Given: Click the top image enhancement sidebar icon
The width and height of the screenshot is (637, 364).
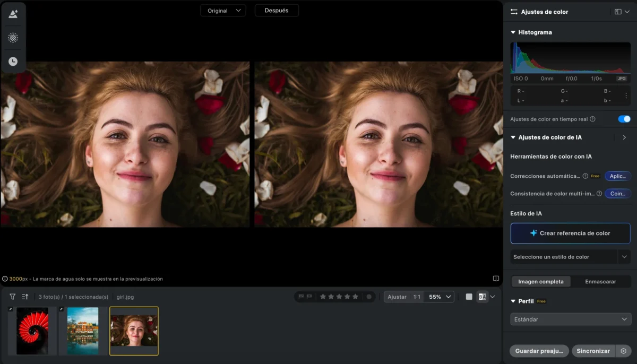Looking at the screenshot, I should pyautogui.click(x=13, y=14).
